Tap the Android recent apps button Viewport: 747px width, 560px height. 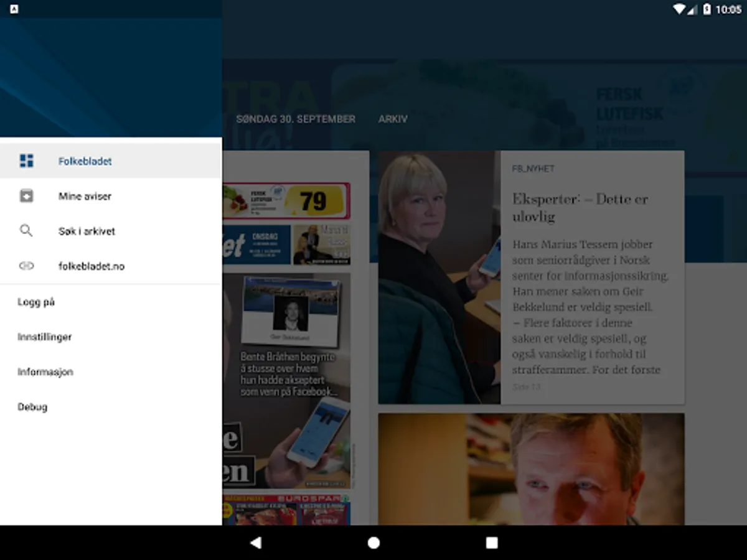click(492, 543)
